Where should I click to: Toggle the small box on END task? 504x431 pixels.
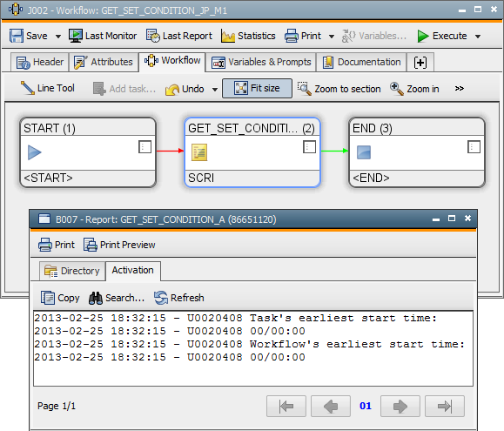coord(474,147)
